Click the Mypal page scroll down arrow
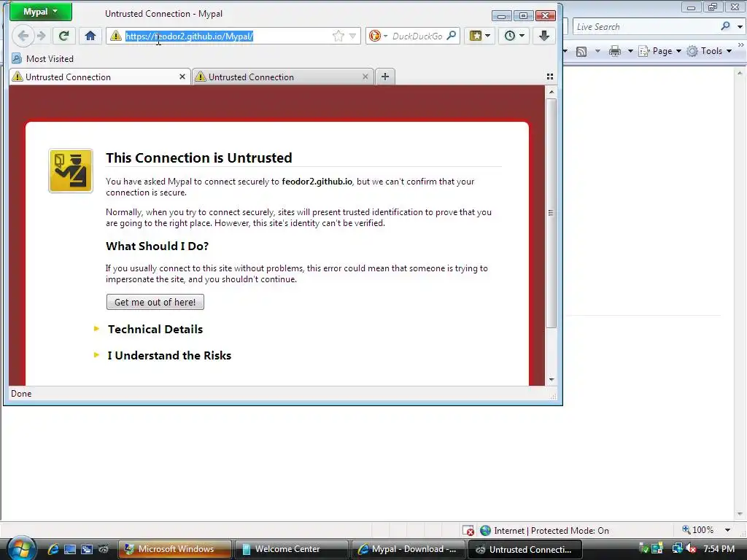Viewport: 747px width, 560px height. [551, 379]
